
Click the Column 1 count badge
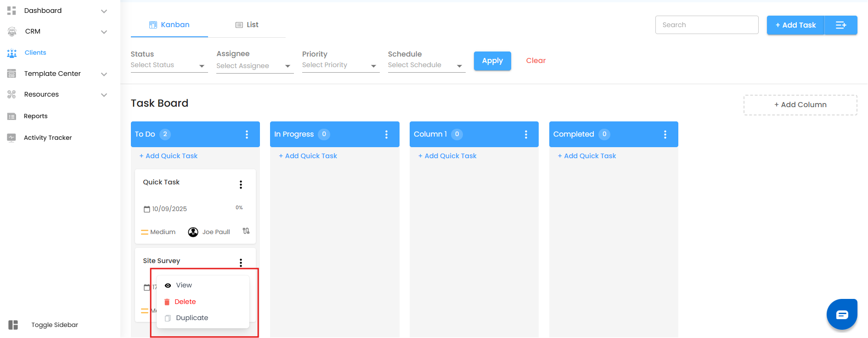click(457, 134)
